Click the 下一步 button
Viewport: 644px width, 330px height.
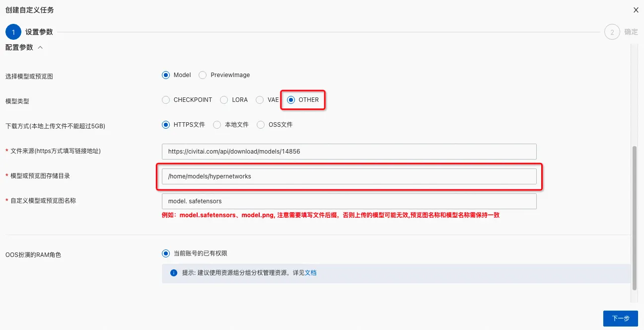[x=621, y=319]
